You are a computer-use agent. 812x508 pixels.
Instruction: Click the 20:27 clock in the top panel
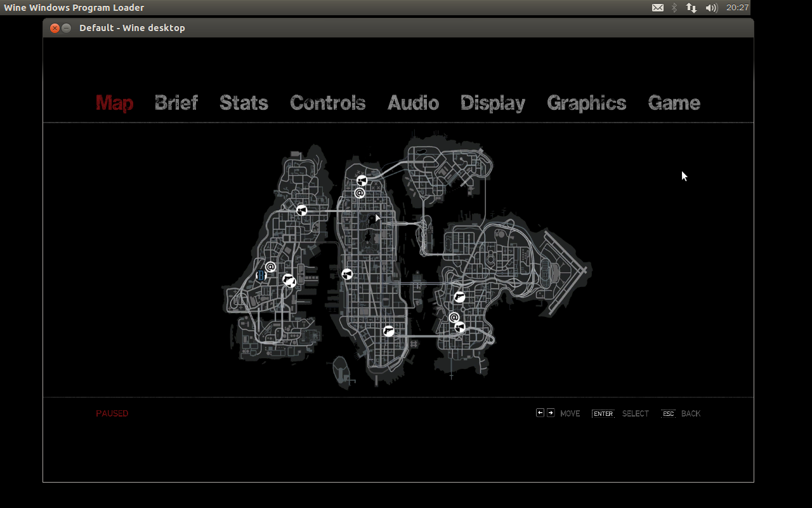tap(737, 8)
